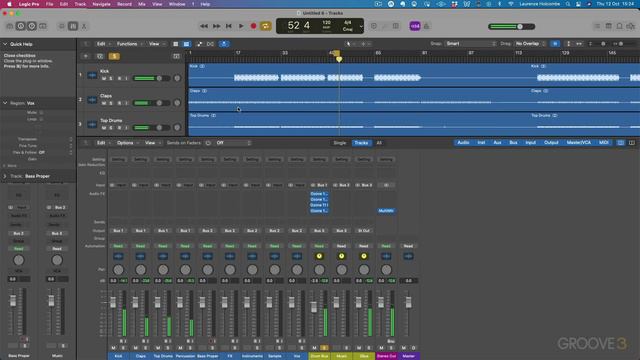Toggle the Mixer button in control bar

[x=73, y=26]
